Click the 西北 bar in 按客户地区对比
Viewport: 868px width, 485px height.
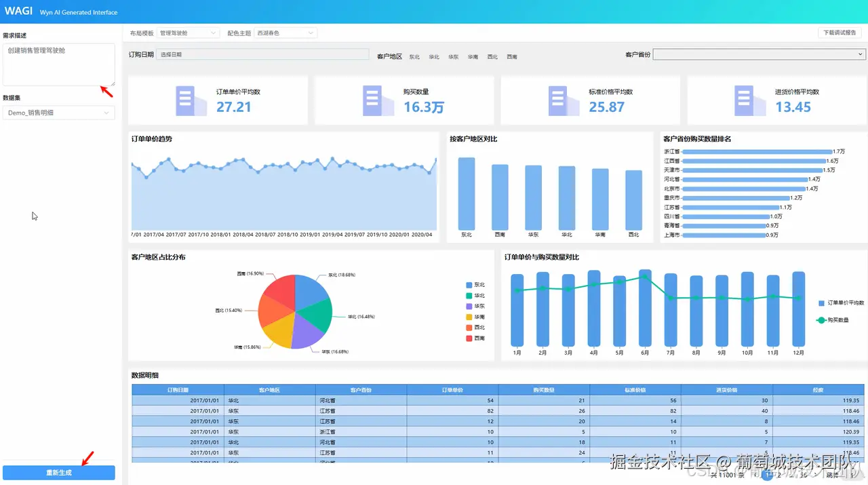(x=633, y=200)
